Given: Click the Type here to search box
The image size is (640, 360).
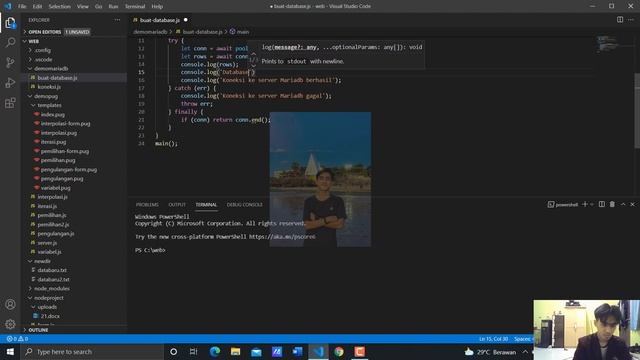Looking at the screenshot, I should click(x=92, y=351).
